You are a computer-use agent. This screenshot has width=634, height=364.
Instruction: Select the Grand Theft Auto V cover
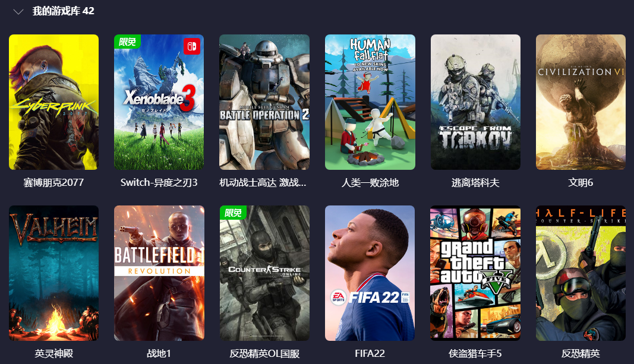[x=475, y=273]
